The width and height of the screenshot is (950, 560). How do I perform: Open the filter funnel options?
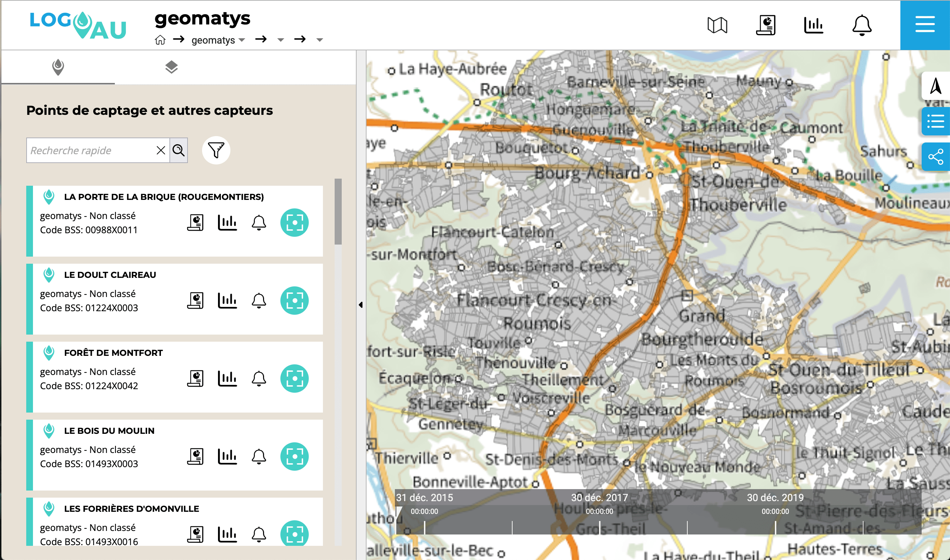[216, 150]
